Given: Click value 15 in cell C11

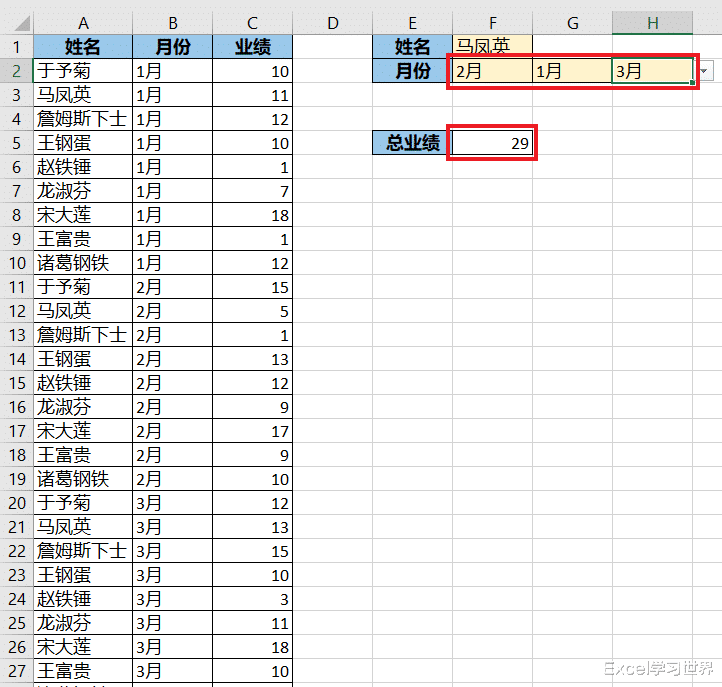Looking at the screenshot, I should [x=252, y=287].
